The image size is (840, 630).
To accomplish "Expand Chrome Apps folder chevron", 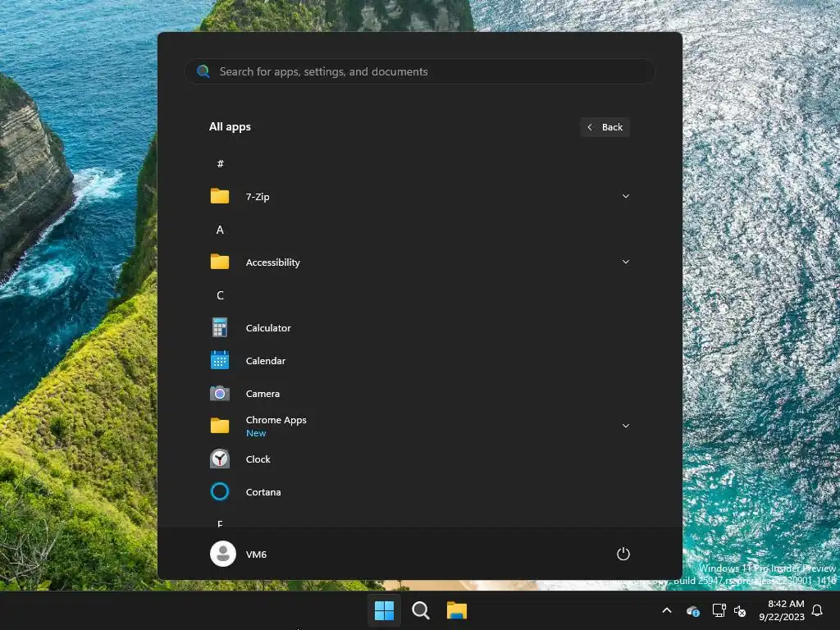I will tap(626, 426).
